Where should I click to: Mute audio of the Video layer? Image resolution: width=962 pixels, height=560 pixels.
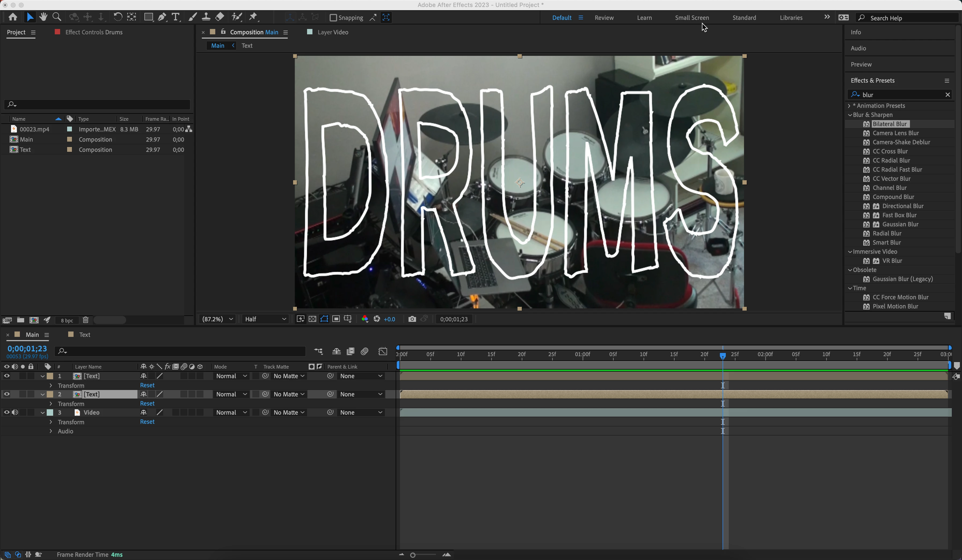click(x=15, y=412)
